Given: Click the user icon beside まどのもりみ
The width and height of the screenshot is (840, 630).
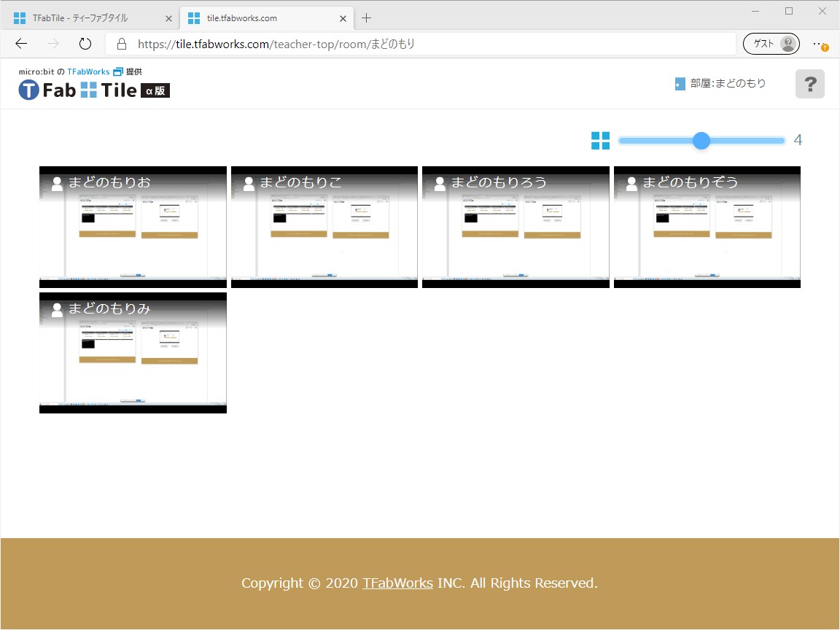Looking at the screenshot, I should pyautogui.click(x=57, y=310).
